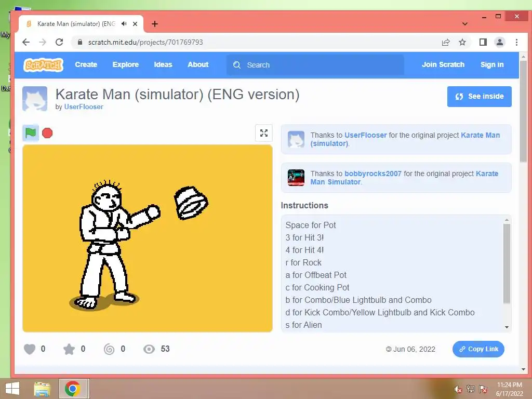Image resolution: width=532 pixels, height=399 pixels.
Task: Open the Ideas menu item
Action: (x=163, y=64)
